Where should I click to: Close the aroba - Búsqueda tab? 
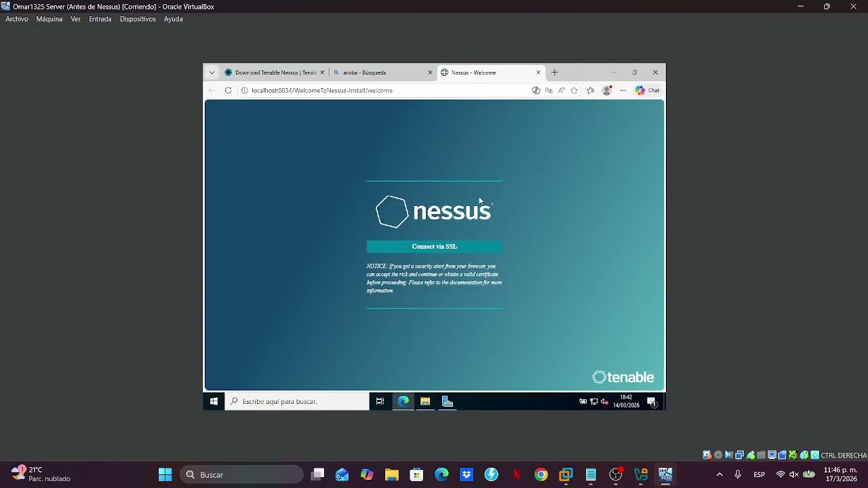coord(430,73)
